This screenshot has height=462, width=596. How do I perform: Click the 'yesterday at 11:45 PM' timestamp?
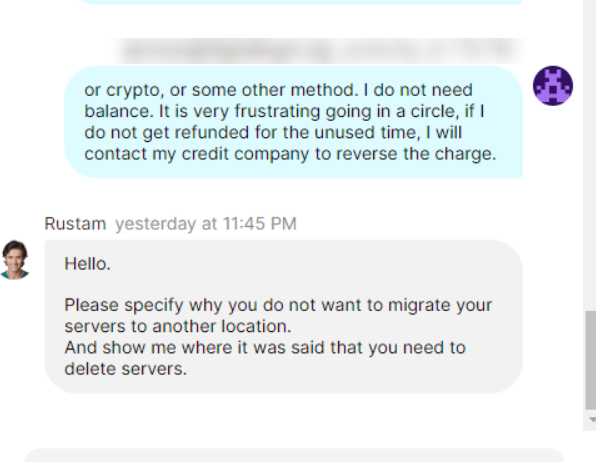tap(206, 224)
